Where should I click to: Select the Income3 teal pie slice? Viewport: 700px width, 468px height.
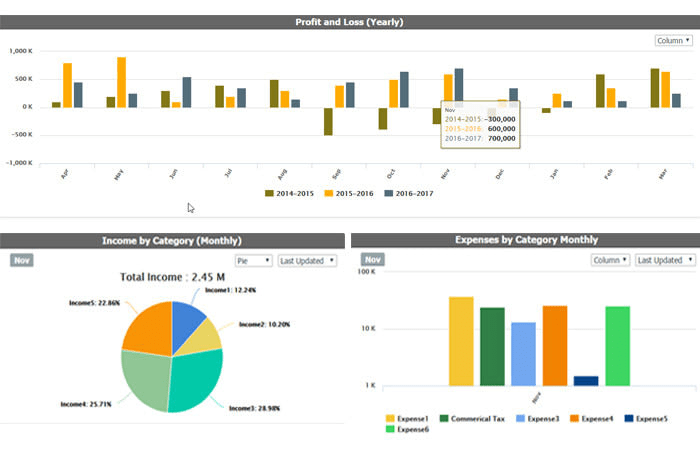click(194, 380)
